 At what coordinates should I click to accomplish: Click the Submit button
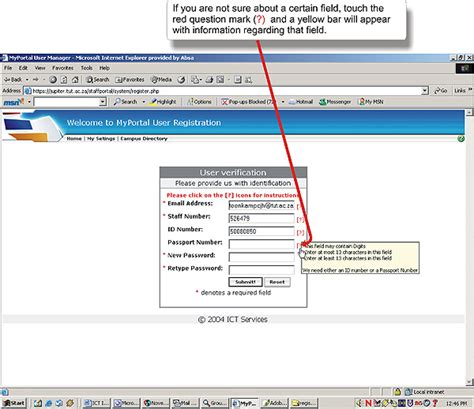(245, 282)
